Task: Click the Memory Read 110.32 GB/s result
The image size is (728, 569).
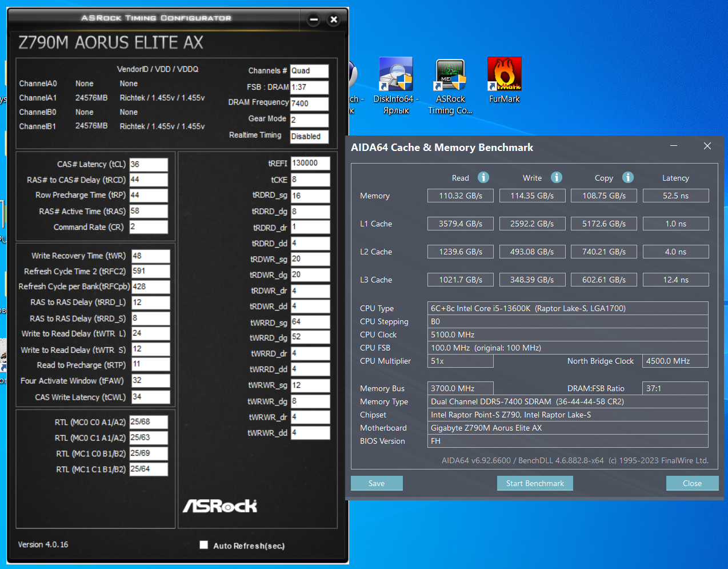Action: tap(461, 196)
